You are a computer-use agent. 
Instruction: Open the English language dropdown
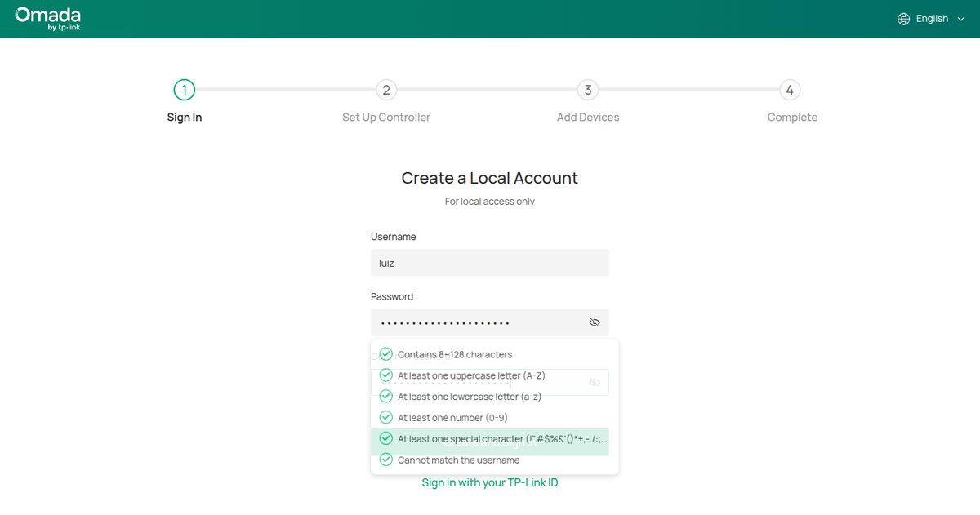pos(931,19)
